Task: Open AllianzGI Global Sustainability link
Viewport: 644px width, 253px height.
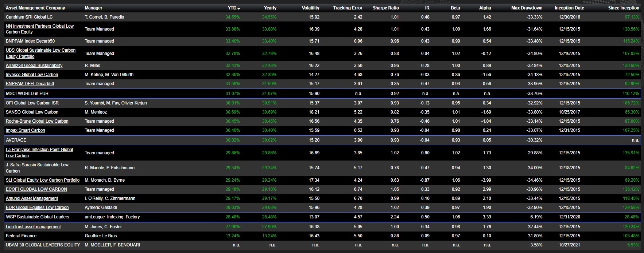Action: click(x=34, y=66)
